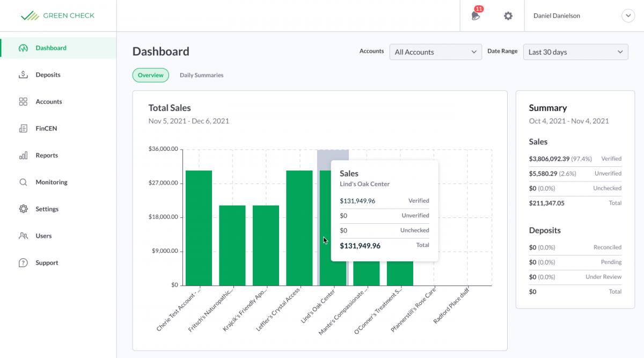Click the Settings item in the sidebar
The height and width of the screenshot is (358, 644).
(46, 208)
